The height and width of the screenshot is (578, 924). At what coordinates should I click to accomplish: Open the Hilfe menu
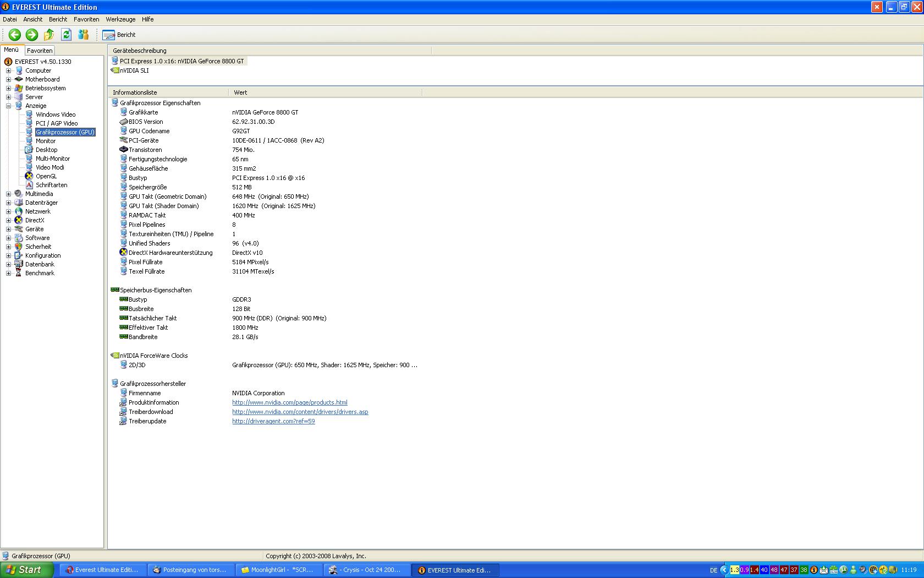[148, 19]
